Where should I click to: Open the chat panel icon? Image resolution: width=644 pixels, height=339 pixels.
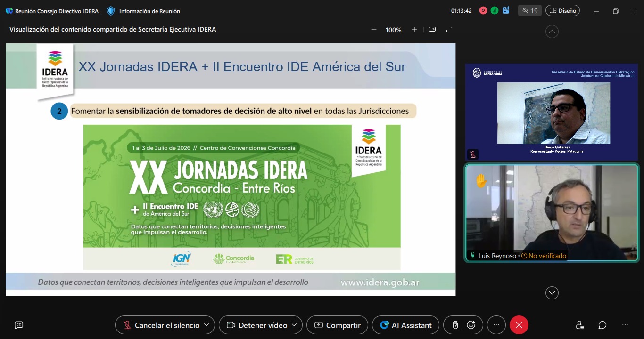(x=603, y=325)
